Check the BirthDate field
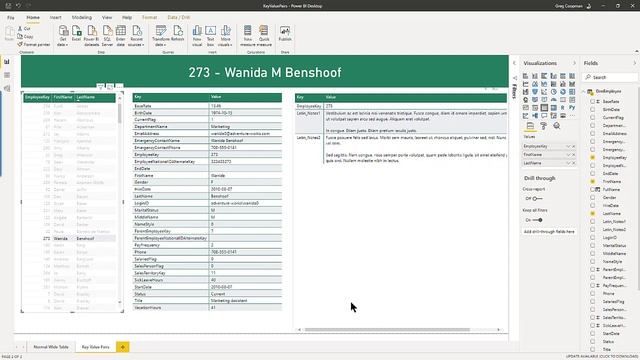Screen dimensions: 640x360 593,109
